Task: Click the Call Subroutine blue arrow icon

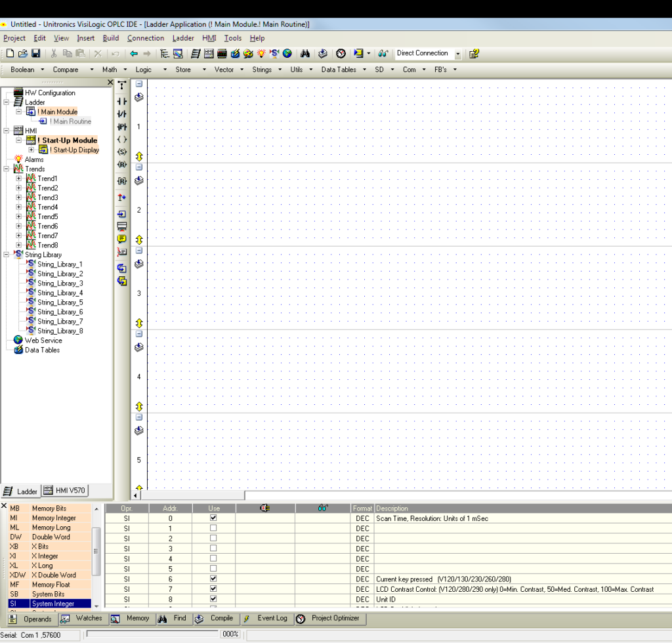Action: (x=121, y=214)
